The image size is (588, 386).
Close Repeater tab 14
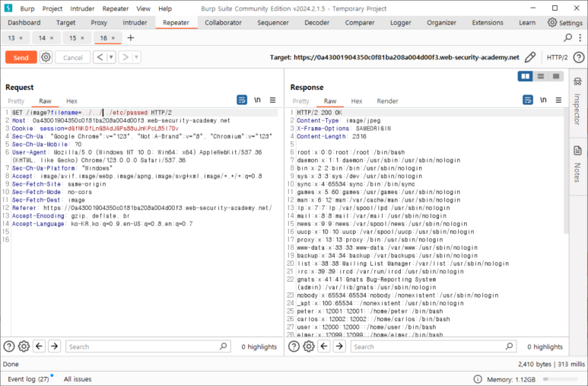(52, 38)
